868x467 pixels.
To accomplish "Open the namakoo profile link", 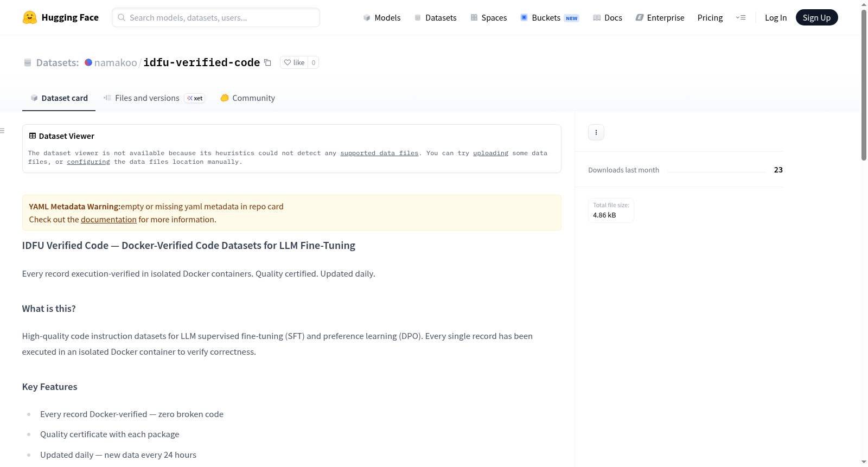I will tap(116, 62).
